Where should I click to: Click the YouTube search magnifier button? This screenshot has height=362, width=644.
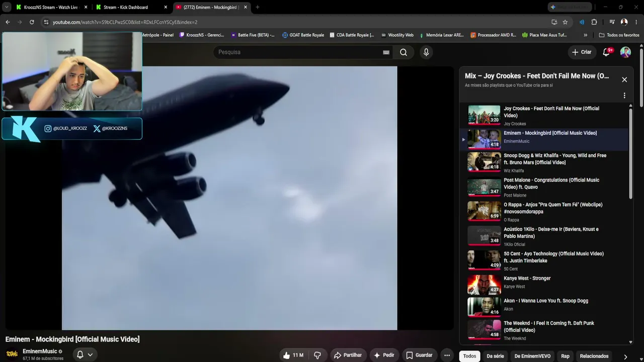404,52
